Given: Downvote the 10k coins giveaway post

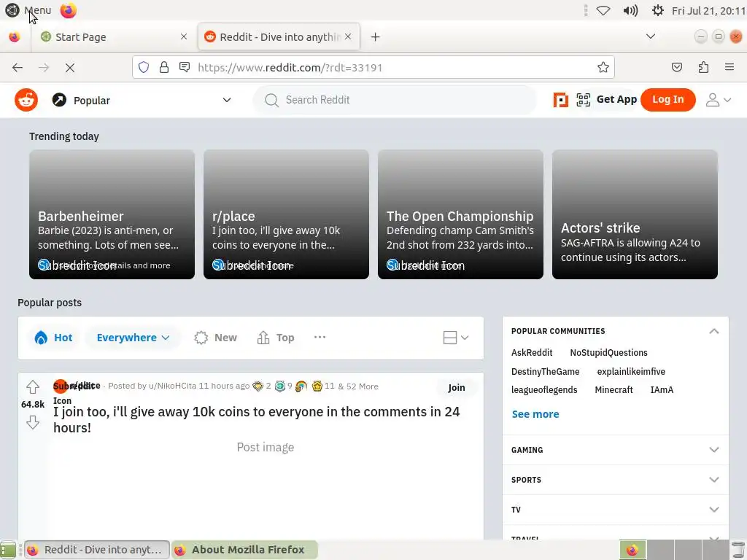Looking at the screenshot, I should coord(32,422).
